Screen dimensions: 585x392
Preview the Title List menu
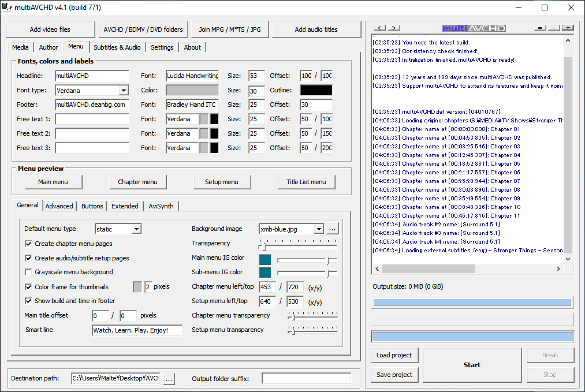[306, 182]
